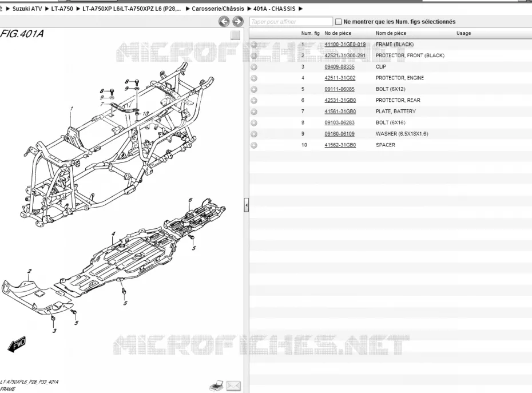Viewport: 532px width, 393px height.
Task: Select 'FRAME (BLACK)' part name
Action: [395, 45]
